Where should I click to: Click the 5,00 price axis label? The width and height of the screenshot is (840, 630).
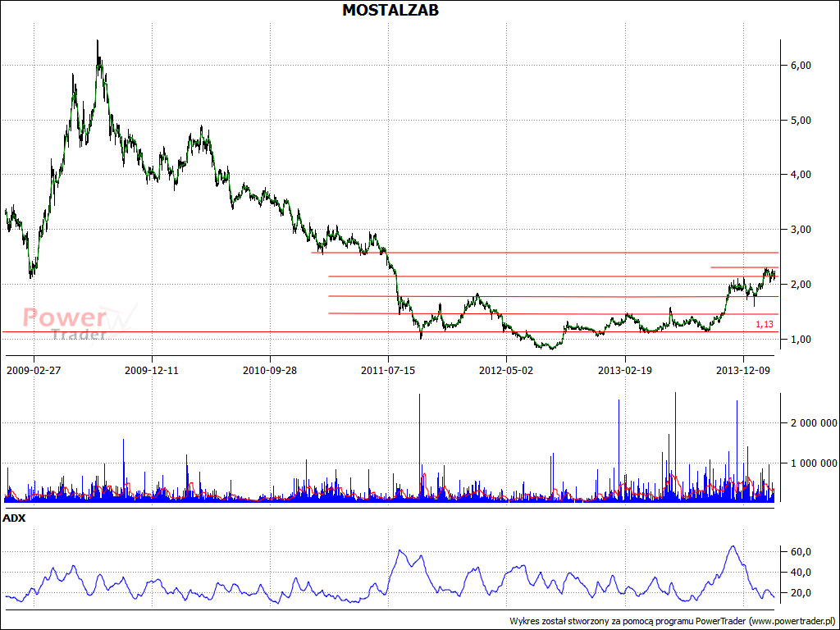801,121
